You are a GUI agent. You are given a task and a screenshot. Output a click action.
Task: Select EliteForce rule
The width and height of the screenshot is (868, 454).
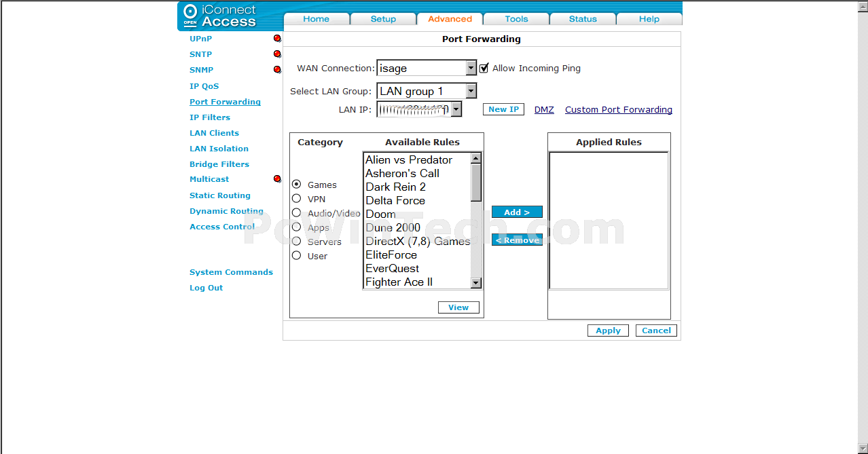(417, 254)
